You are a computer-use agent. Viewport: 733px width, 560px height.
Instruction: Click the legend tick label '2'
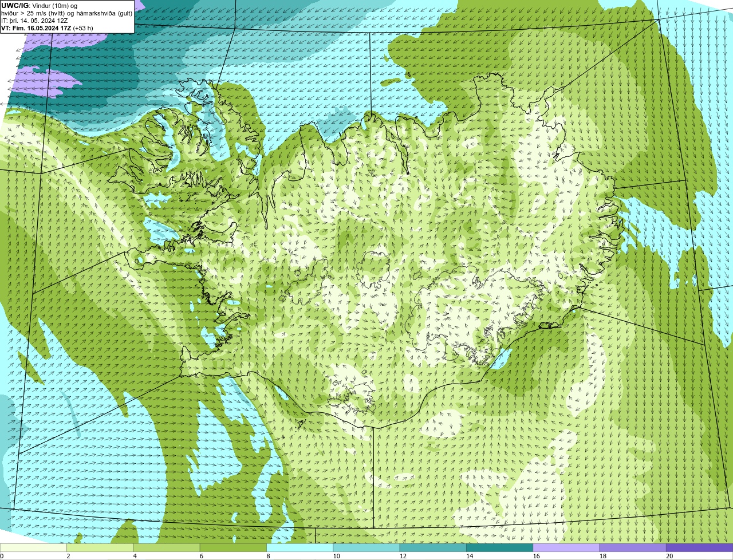tap(68, 556)
